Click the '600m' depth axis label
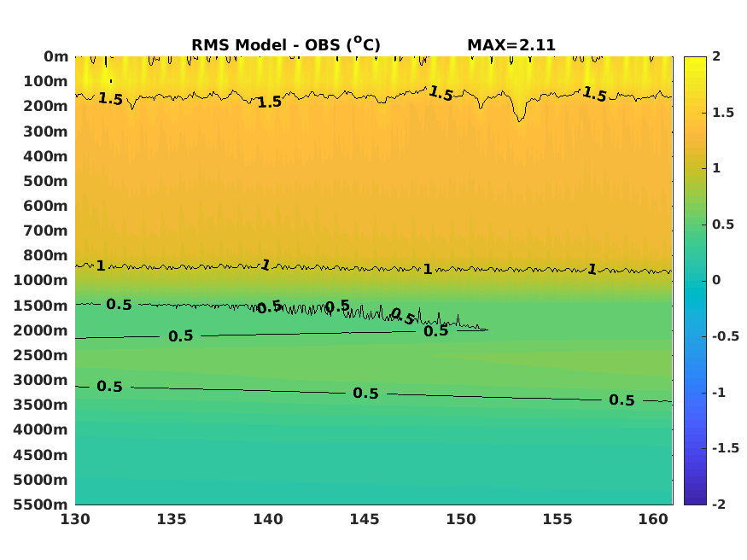Image resolution: width=747 pixels, height=560 pixels. [x=46, y=206]
